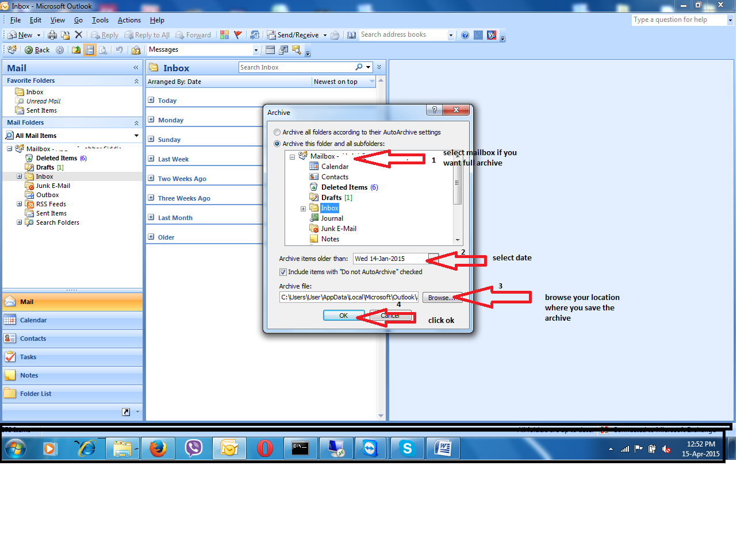
Task: Open Microsoft Word from the taskbar
Action: (x=443, y=448)
